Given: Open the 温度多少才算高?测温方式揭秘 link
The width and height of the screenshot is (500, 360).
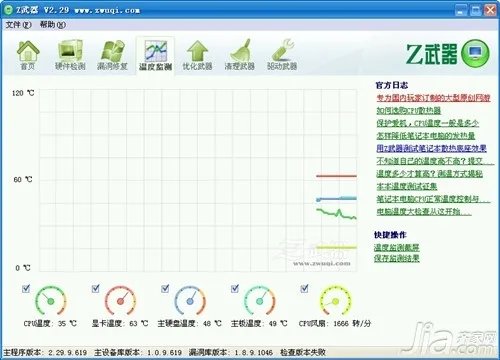Looking at the screenshot, I should [430, 173].
